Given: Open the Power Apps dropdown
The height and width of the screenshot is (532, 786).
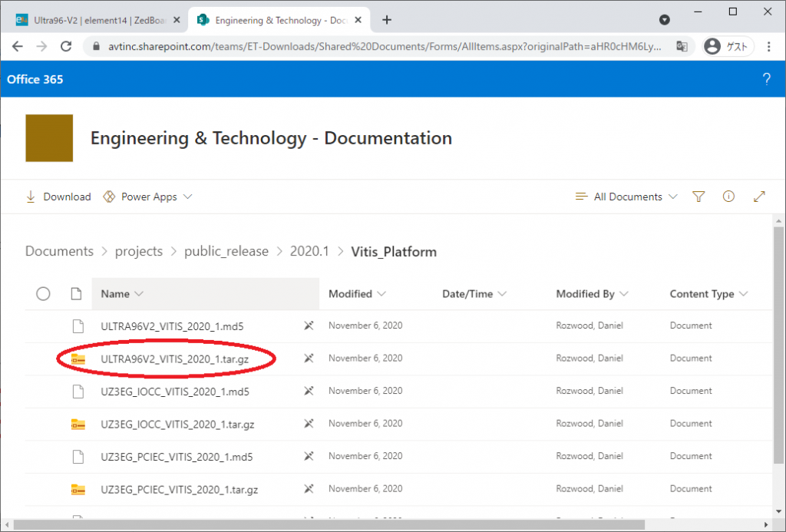Looking at the screenshot, I should pos(147,197).
